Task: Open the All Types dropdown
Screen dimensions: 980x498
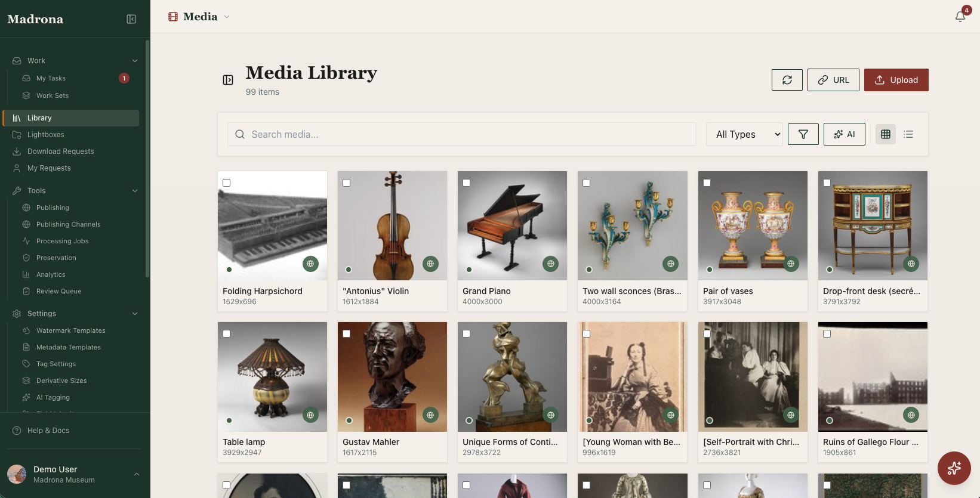Action: (x=744, y=134)
